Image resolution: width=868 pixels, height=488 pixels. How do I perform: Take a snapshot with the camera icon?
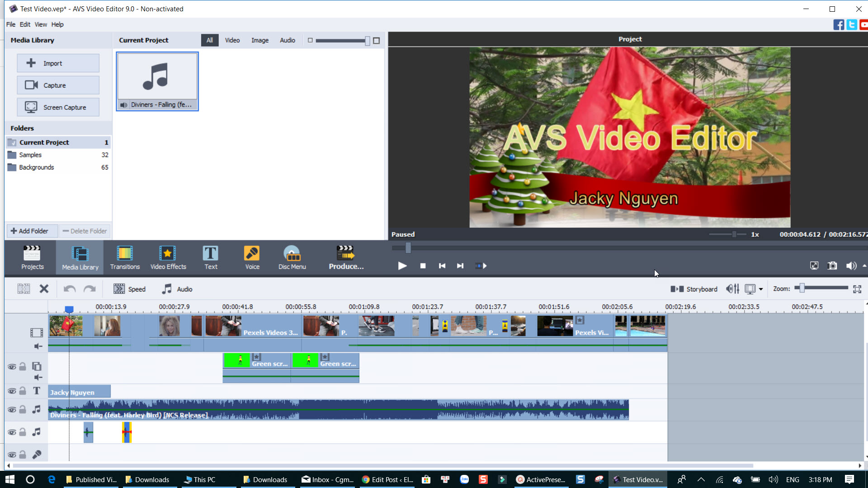[832, 266]
